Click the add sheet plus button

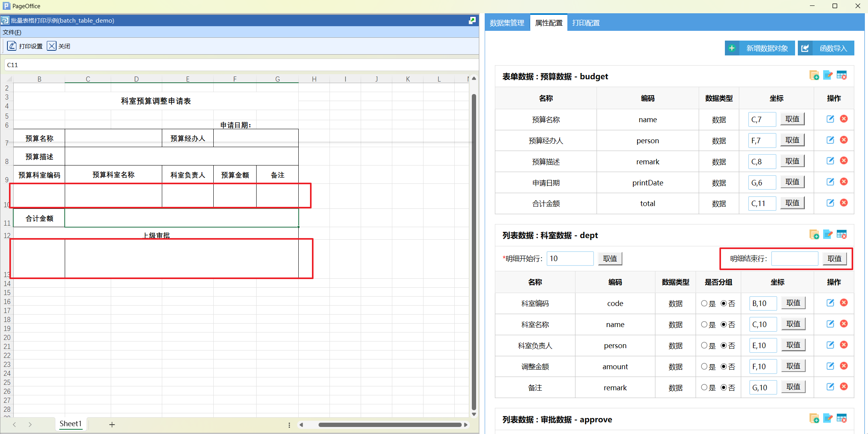click(112, 425)
